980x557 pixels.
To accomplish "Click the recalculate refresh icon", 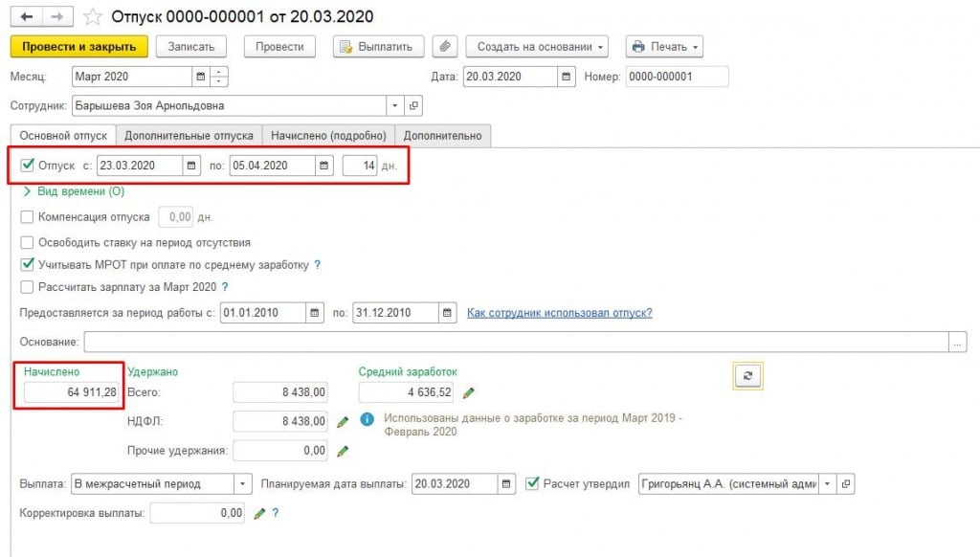I will click(747, 376).
